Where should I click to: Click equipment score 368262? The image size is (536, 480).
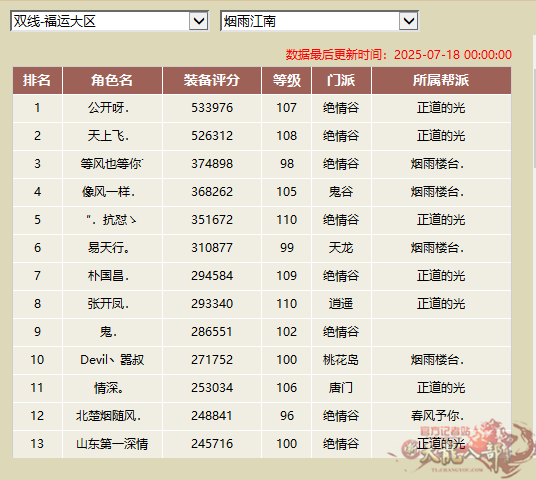(212, 192)
